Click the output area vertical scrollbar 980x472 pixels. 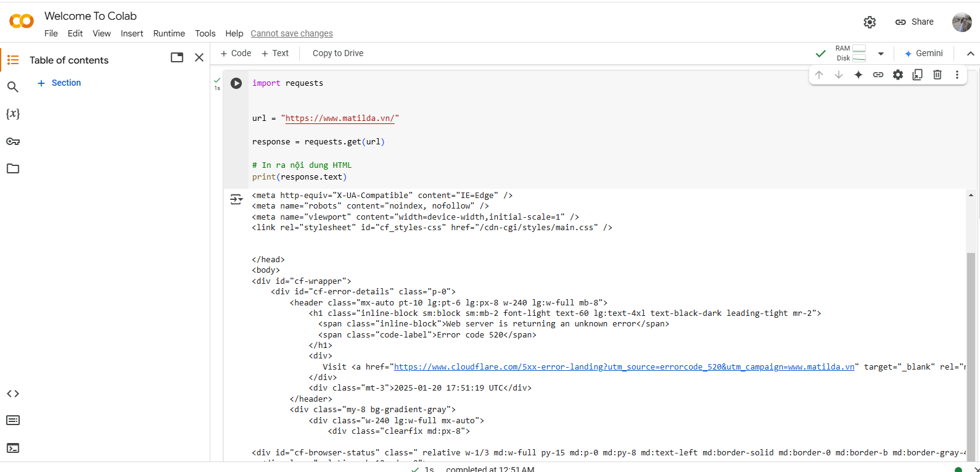[x=971, y=346]
